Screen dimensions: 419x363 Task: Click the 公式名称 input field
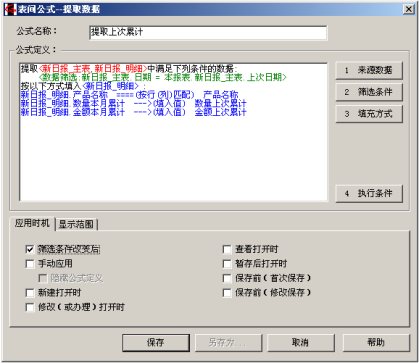tap(208, 33)
